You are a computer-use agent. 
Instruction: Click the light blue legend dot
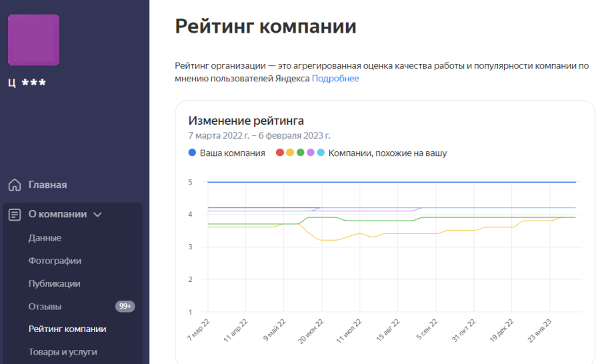pos(321,153)
